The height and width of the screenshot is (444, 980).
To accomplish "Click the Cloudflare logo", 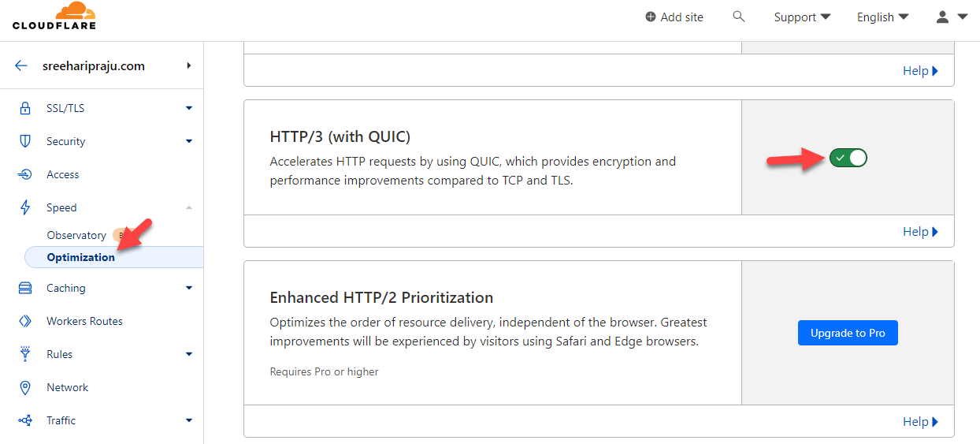I will click(x=54, y=17).
